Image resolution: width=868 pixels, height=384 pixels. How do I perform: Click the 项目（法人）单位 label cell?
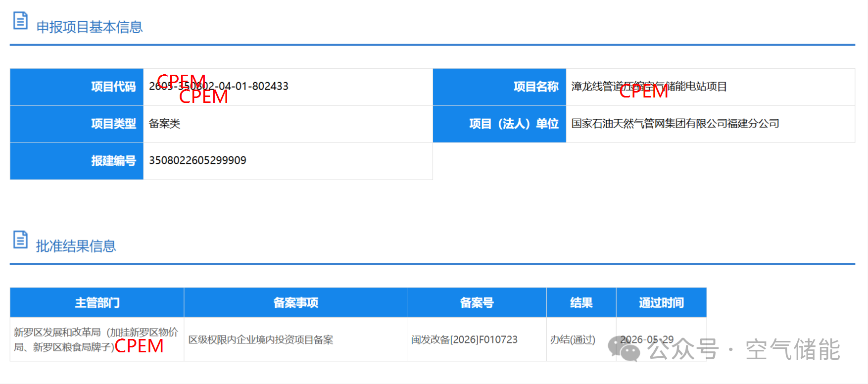pos(499,124)
